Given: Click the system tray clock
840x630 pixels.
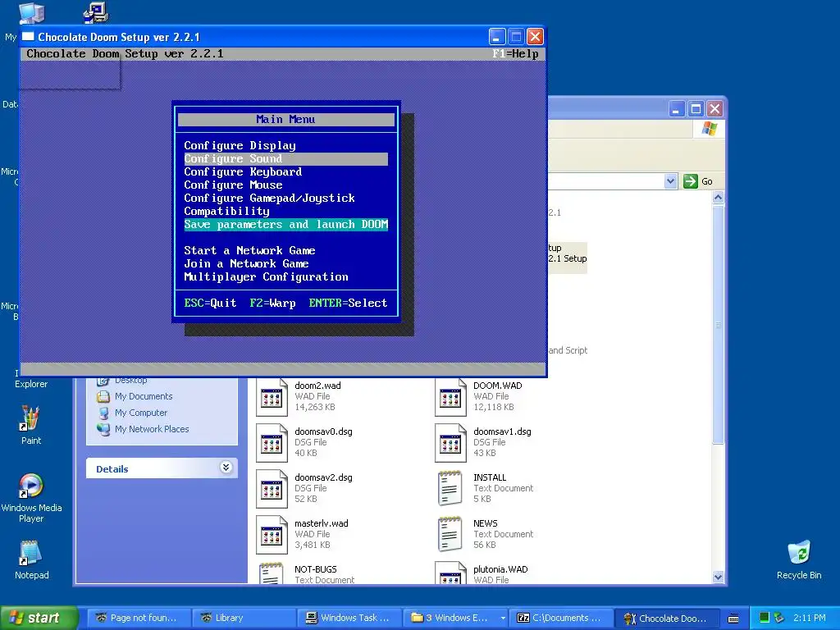Looking at the screenshot, I should click(809, 618).
